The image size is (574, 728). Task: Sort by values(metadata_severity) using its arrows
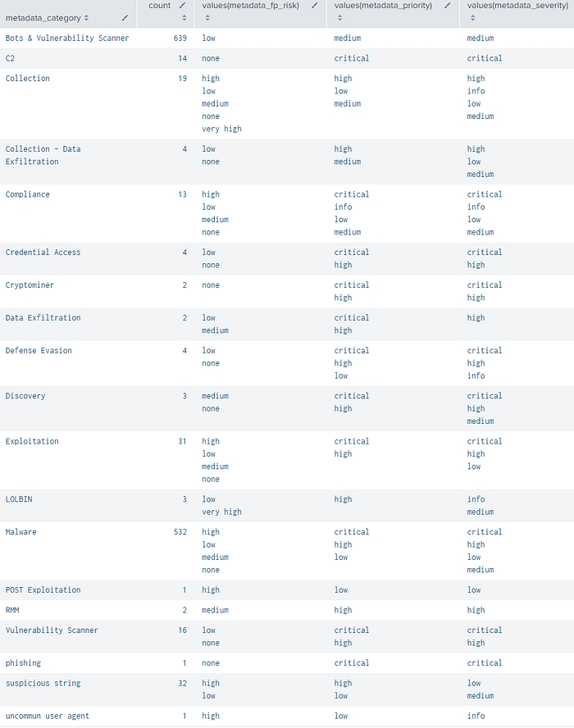pos(471,17)
